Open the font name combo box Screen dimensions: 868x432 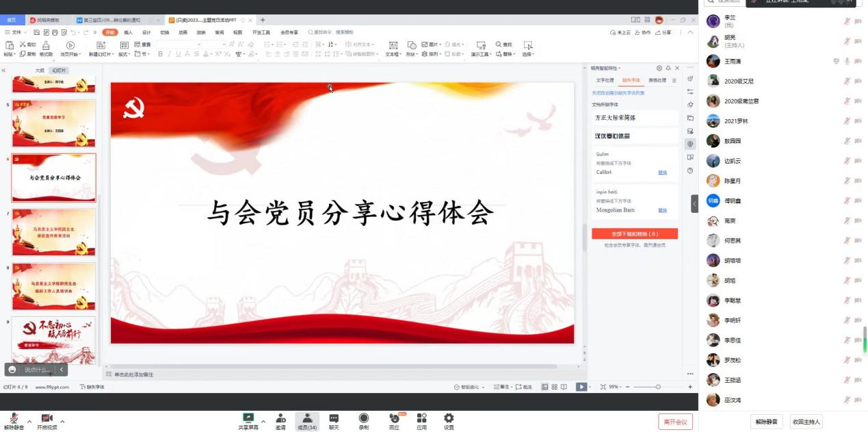tap(179, 45)
